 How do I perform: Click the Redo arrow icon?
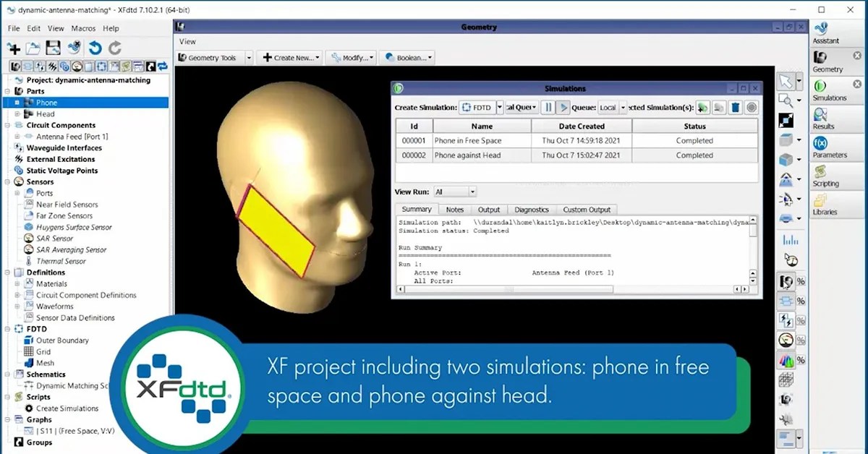(115, 49)
